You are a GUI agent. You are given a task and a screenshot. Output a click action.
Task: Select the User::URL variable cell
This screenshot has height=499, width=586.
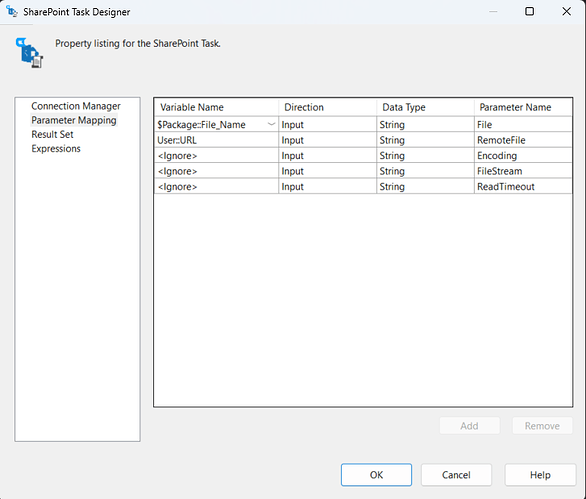[x=216, y=140]
